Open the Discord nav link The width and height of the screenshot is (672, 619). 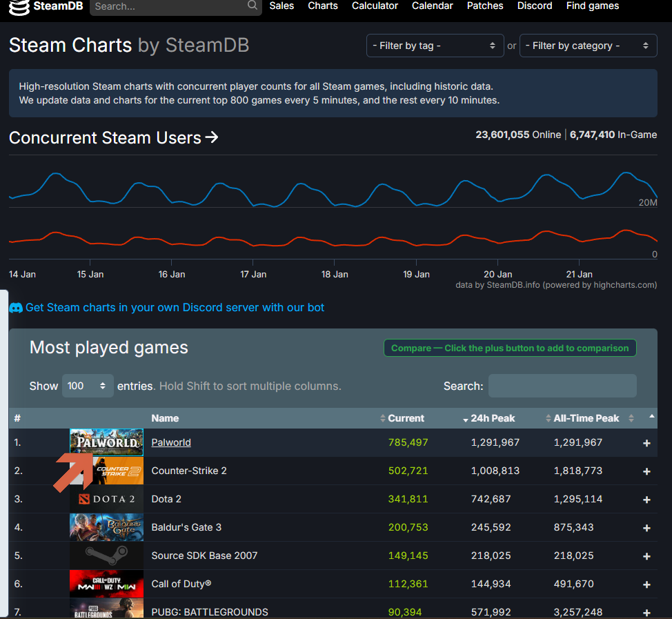click(535, 6)
